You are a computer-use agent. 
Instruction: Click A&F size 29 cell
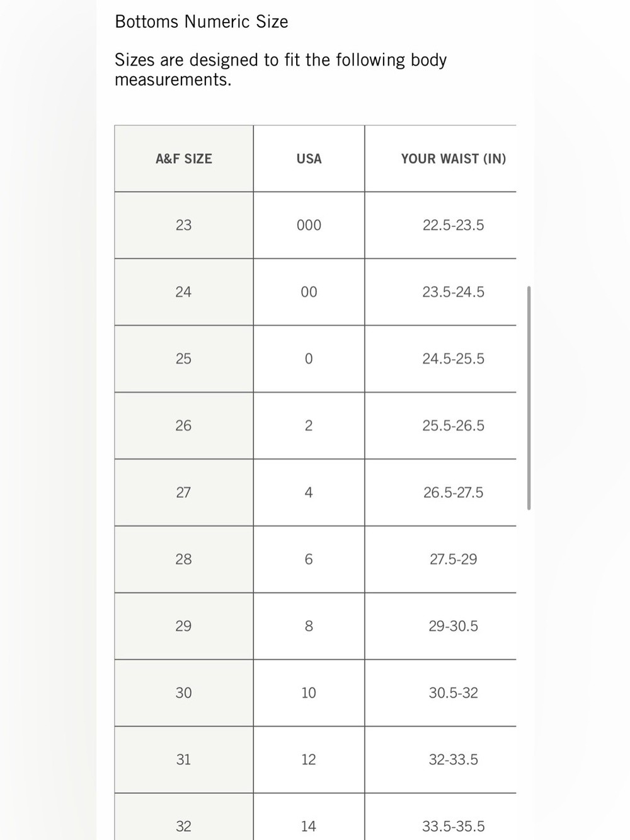(184, 626)
